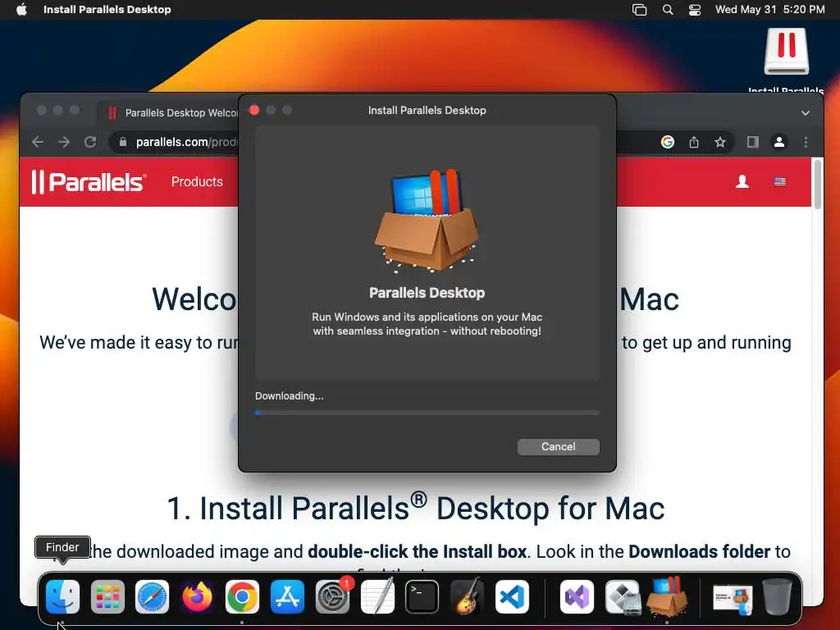840x630 pixels.
Task: Go back in Chrome browser
Action: (38, 142)
